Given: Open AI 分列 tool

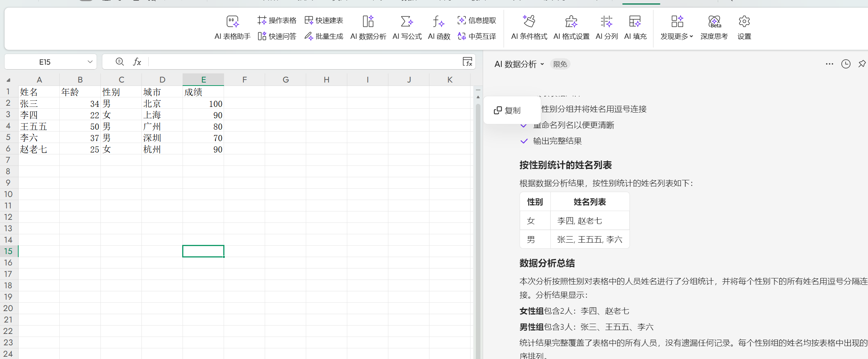Looking at the screenshot, I should (607, 28).
